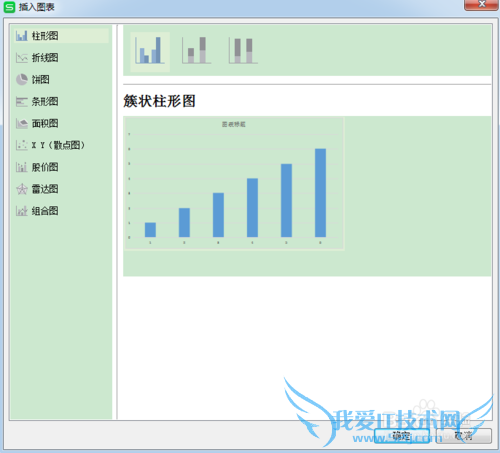
Task: Choose the clustered column subtype icon
Action: [x=150, y=51]
